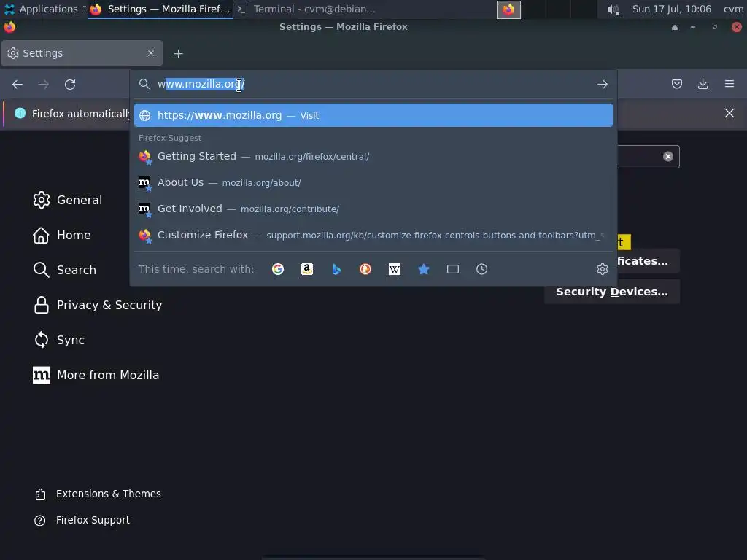This screenshot has height=560, width=747.
Task: Choose Get Involved suggestion
Action: pos(373,209)
